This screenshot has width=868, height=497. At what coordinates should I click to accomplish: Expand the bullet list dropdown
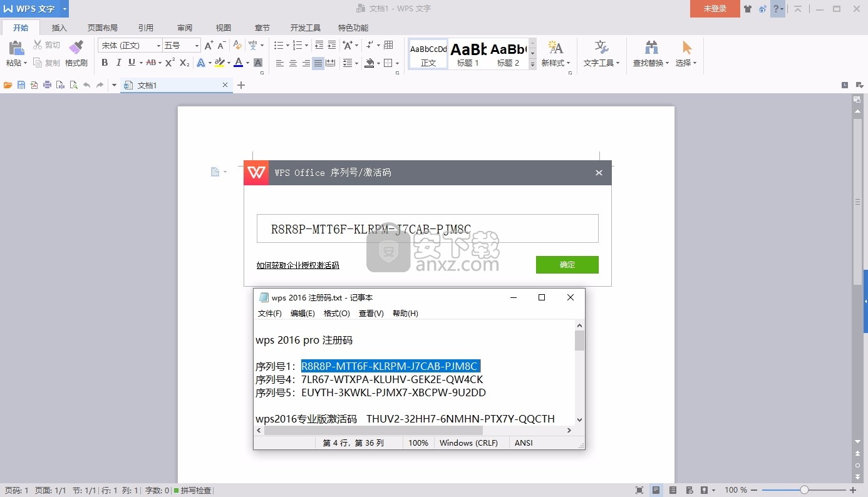tap(287, 45)
